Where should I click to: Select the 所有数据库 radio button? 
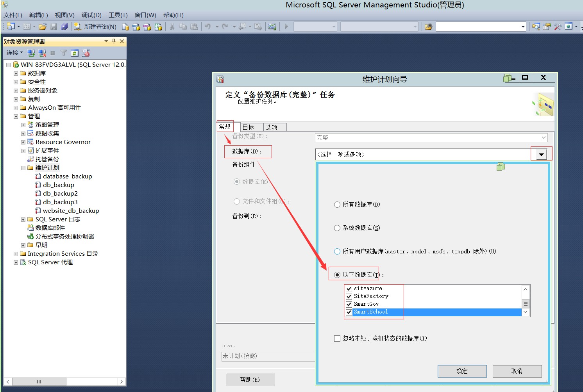tap(337, 204)
